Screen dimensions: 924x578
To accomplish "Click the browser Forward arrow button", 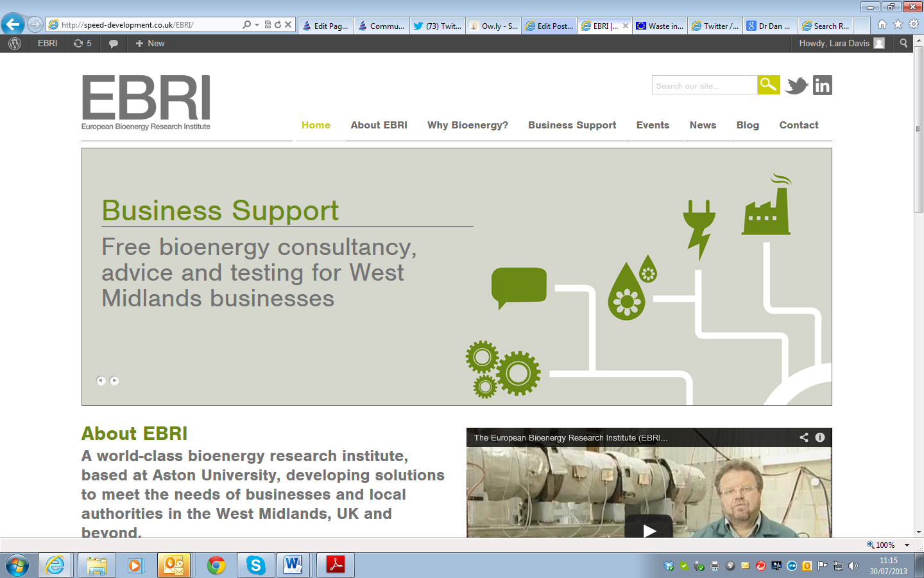I will point(35,24).
